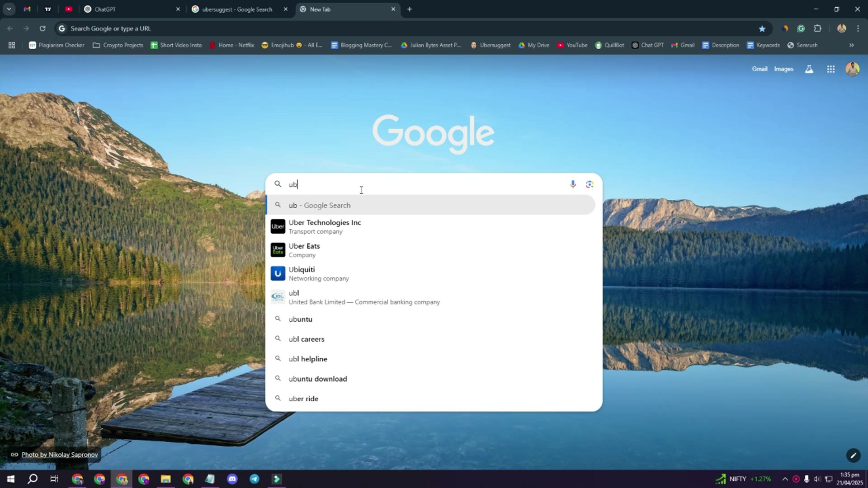Image resolution: width=868 pixels, height=488 pixels.
Task: Open Short Video Insta bookmark
Action: pyautogui.click(x=176, y=45)
